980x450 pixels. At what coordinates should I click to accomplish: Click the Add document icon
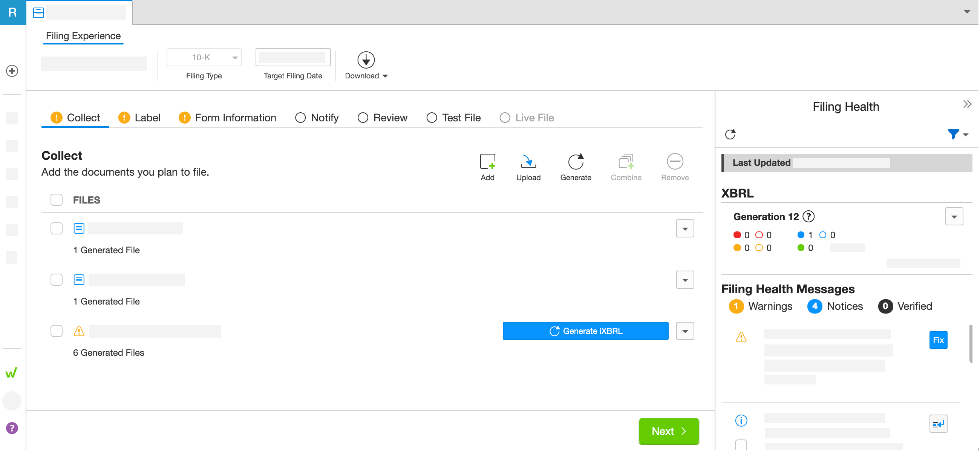[x=487, y=162]
